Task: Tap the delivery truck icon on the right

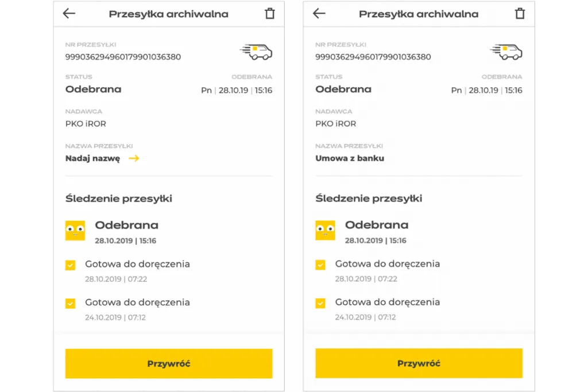Action: coord(507,52)
